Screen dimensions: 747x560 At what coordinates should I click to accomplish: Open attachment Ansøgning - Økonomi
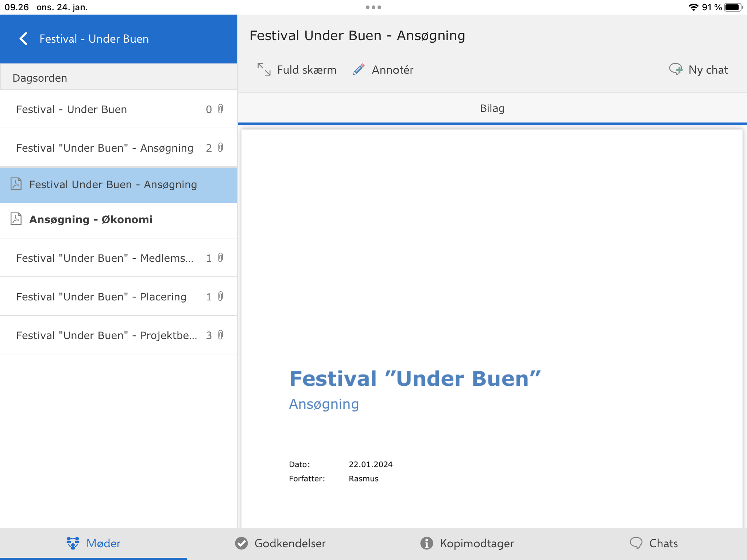pos(119,220)
